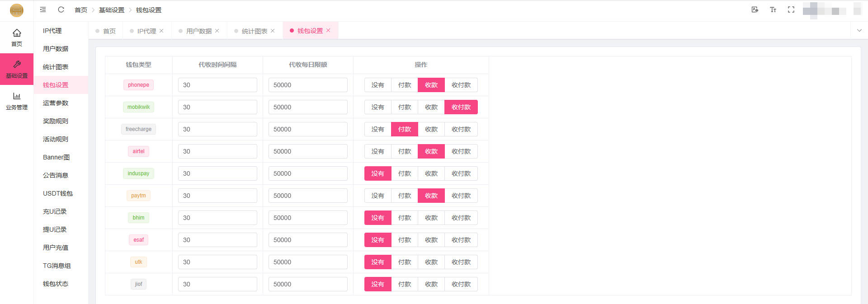Image resolution: width=868 pixels, height=304 pixels.
Task: Click 基础设置 in the breadcrumb
Action: click(x=111, y=10)
